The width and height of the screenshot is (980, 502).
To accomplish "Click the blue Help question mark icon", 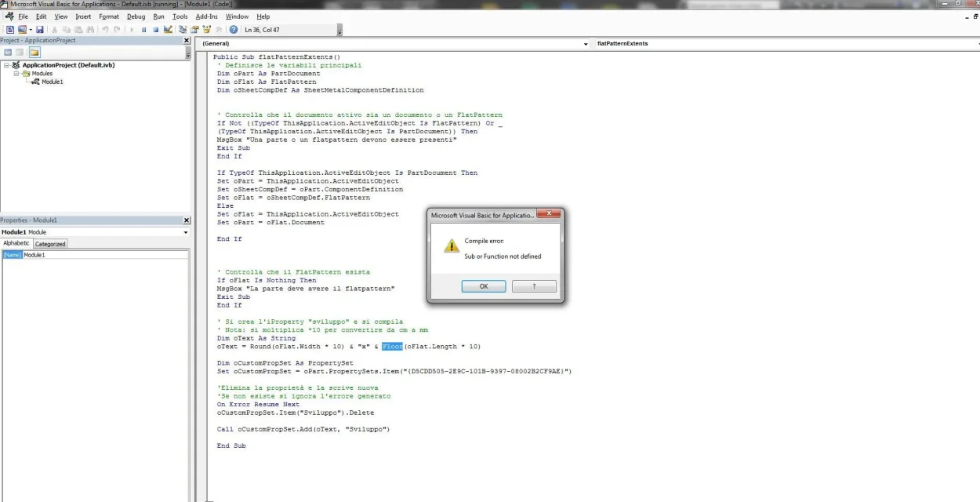I will [233, 30].
